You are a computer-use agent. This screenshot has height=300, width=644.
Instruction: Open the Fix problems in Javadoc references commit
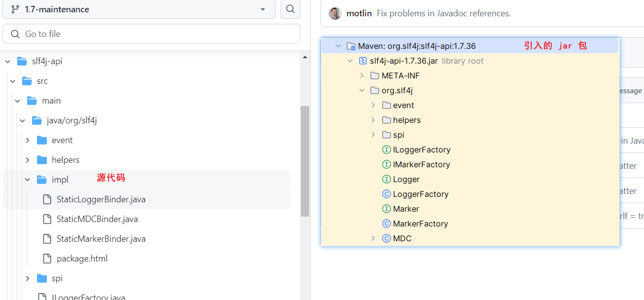pos(444,13)
